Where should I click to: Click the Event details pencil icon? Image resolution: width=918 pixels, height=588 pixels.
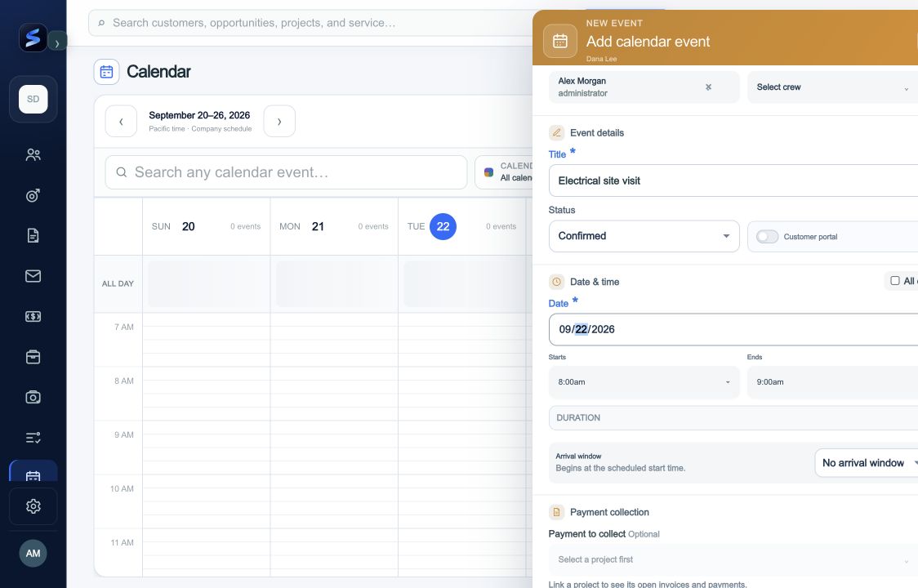[x=557, y=133]
